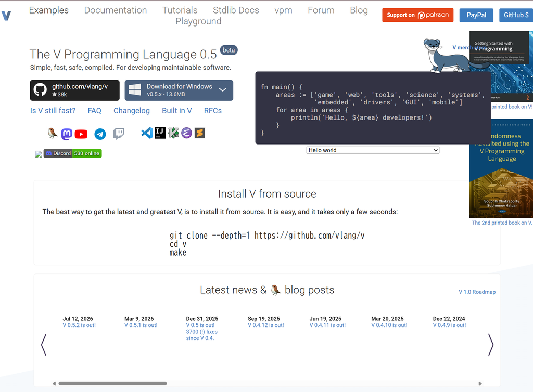Open the Documentation menu item
The width and height of the screenshot is (533, 392).
point(115,10)
